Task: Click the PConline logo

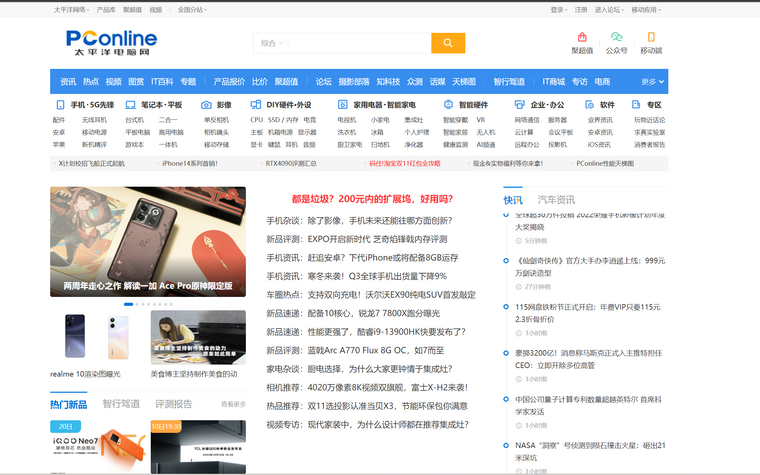Action: (112, 42)
